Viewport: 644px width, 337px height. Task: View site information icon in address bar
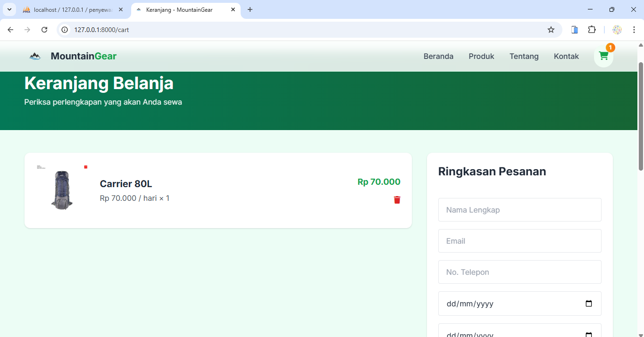point(65,30)
